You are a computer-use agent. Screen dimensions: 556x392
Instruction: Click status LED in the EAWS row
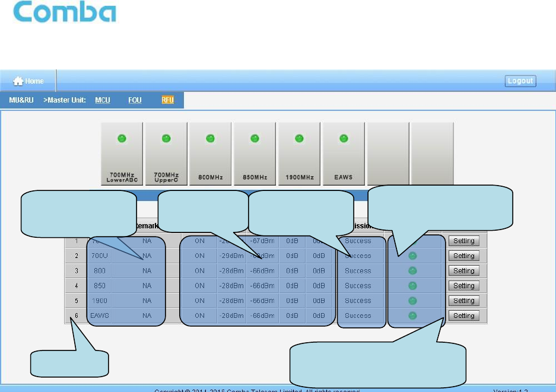click(x=412, y=315)
